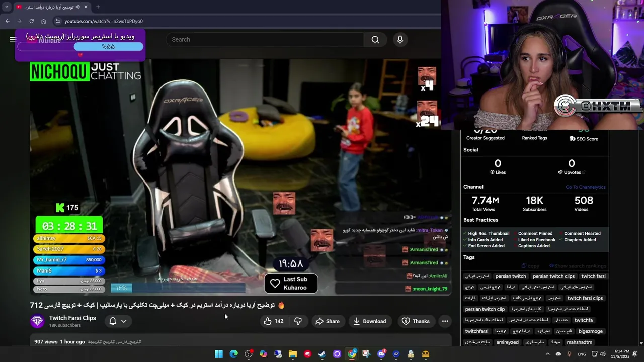Send Thanks to the creator
644x362 pixels.
(x=416, y=321)
